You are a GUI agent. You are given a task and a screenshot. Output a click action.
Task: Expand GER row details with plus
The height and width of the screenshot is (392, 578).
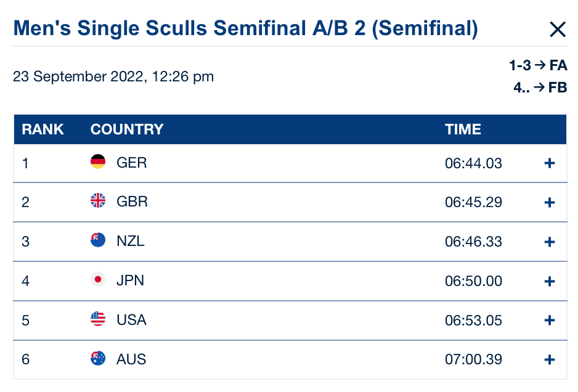point(550,163)
